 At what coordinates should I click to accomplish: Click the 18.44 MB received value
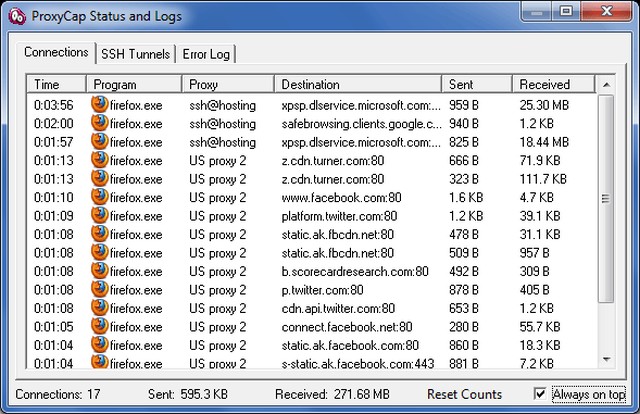[x=544, y=142]
